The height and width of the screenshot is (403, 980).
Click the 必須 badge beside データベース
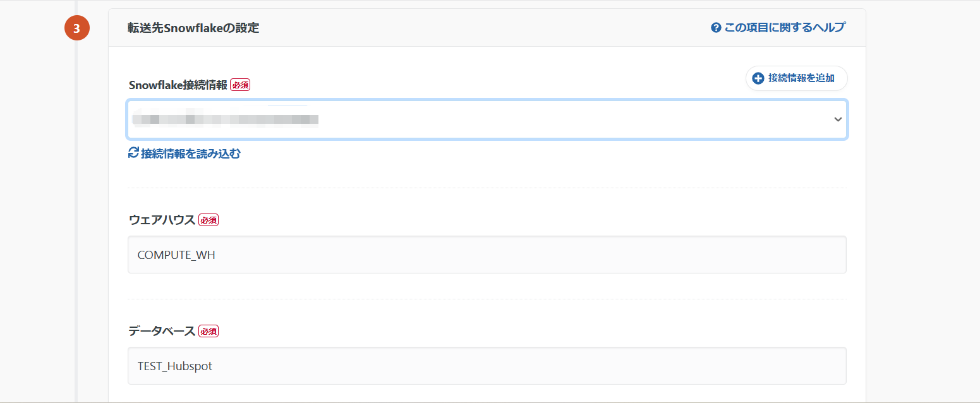(x=209, y=331)
